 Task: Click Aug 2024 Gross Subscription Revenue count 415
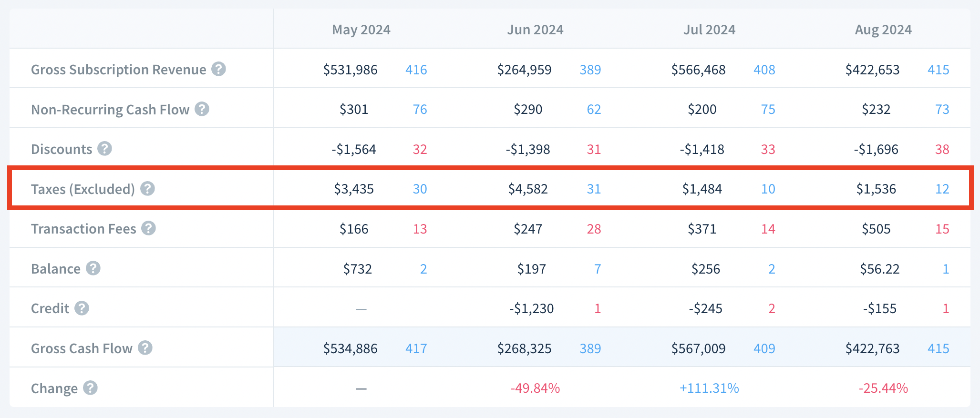(x=938, y=70)
